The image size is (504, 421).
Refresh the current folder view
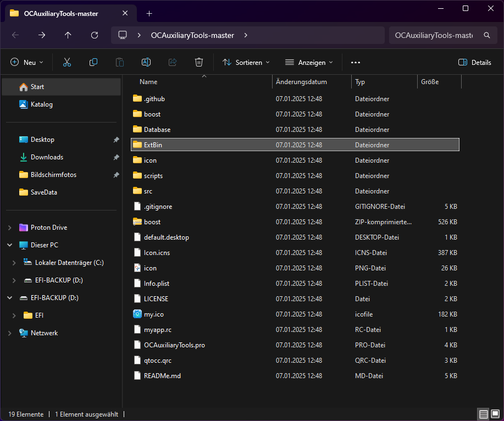[95, 35]
